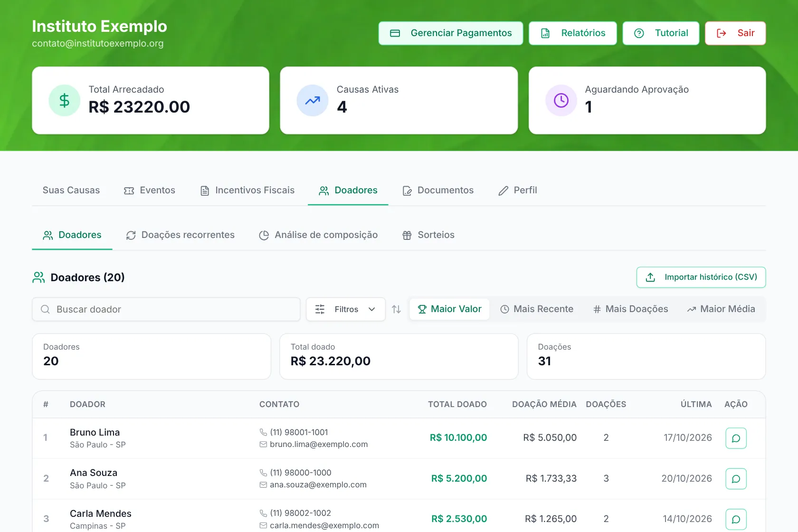Sort donors by Maior Média

click(721, 309)
